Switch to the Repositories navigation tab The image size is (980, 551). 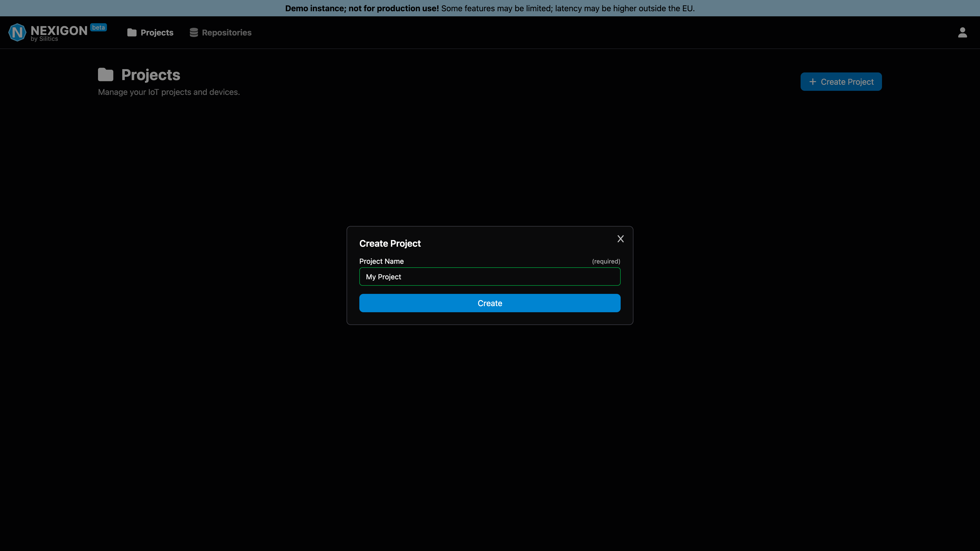click(221, 33)
